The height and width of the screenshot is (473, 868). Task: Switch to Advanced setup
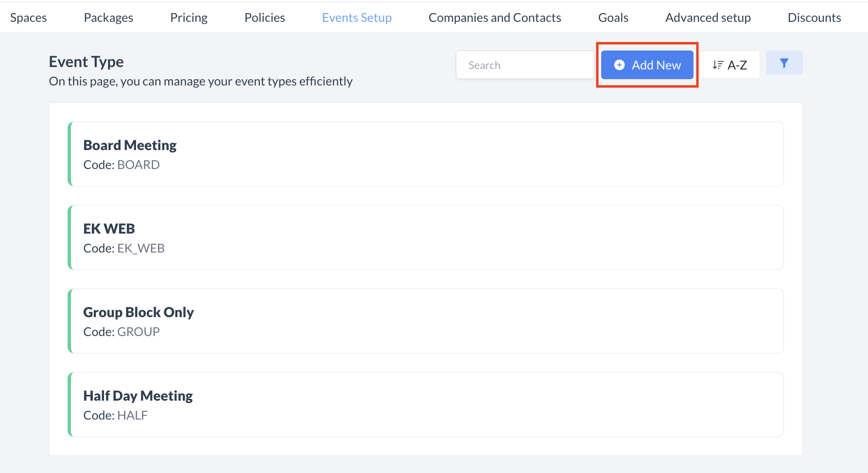pos(708,17)
